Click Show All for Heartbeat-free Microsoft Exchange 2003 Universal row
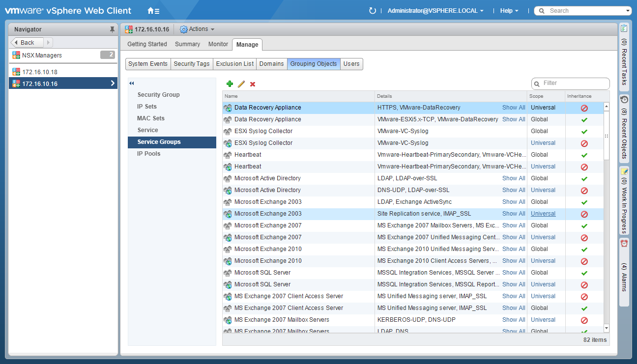Screen dimensions: 637x364 tap(514, 214)
